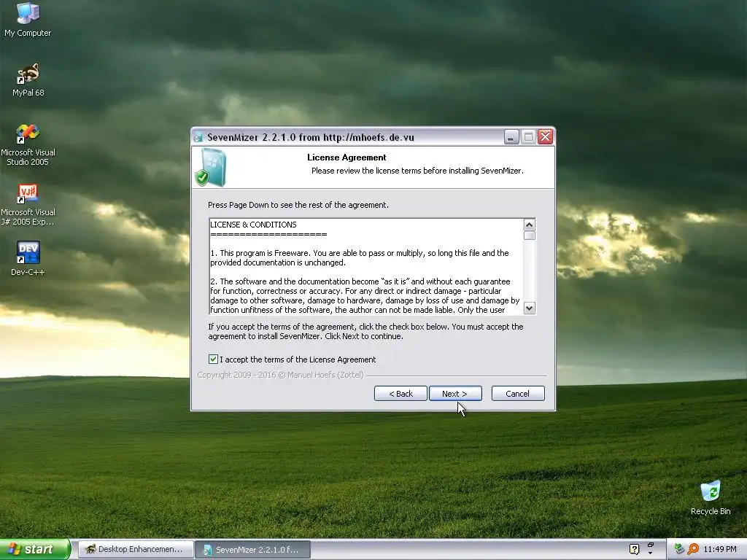Select Microsoft Visual Studio 2005 shortcut
The height and width of the screenshot is (560, 747).
pyautogui.click(x=28, y=145)
